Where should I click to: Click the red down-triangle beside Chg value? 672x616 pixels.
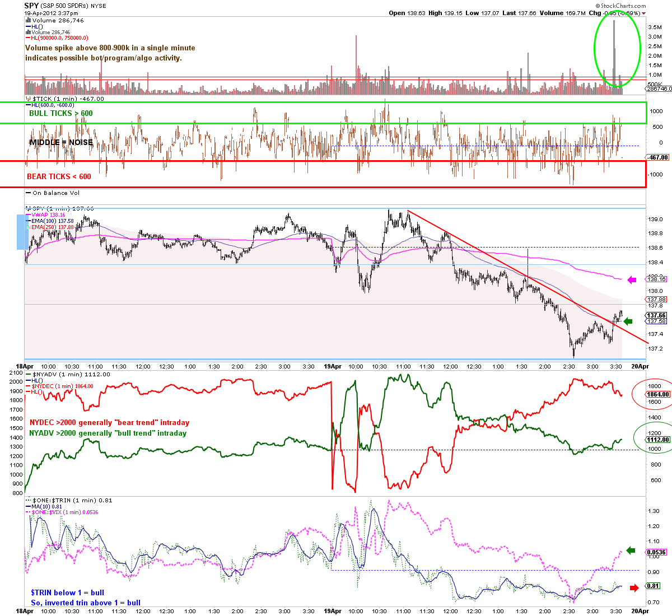643,13
